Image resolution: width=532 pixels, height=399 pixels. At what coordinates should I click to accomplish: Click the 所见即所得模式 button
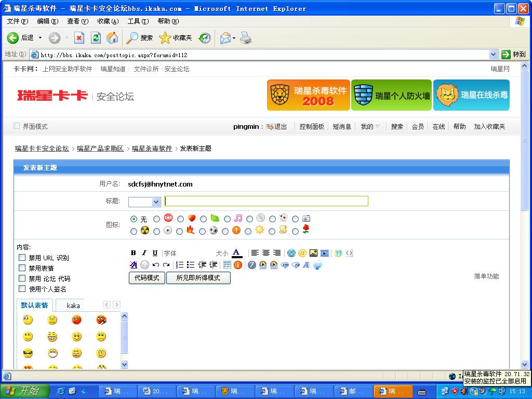198,278
